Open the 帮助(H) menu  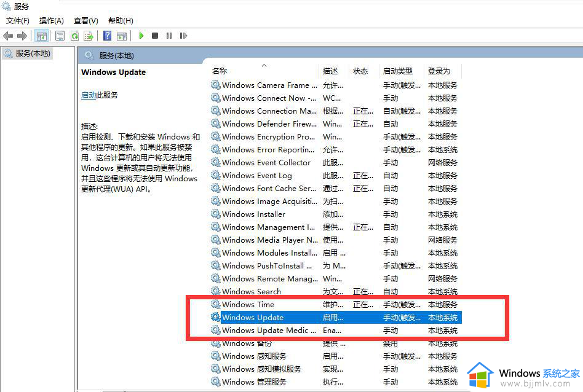point(121,21)
